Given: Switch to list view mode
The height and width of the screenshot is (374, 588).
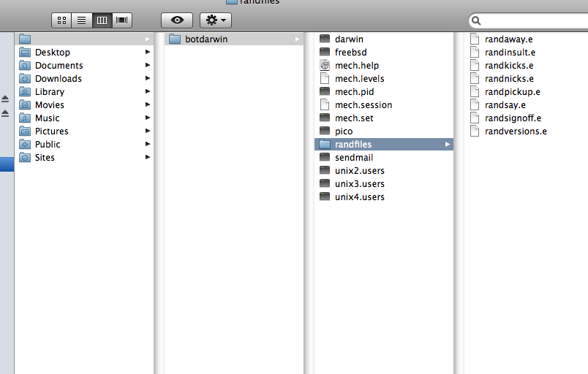Looking at the screenshot, I should [81, 20].
